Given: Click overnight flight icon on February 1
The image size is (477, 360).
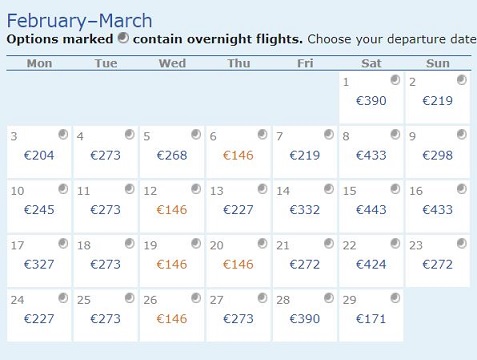Looking at the screenshot, I should click(x=395, y=80).
